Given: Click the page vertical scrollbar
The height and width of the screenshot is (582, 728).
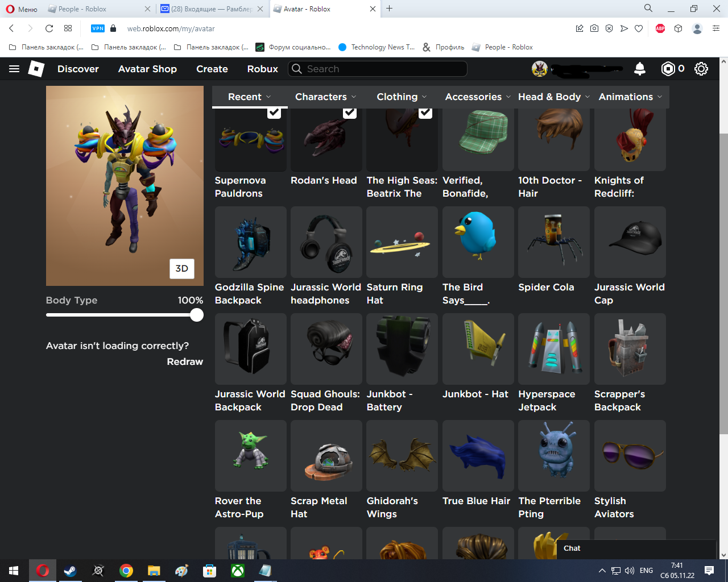Looking at the screenshot, I should (x=723, y=284).
